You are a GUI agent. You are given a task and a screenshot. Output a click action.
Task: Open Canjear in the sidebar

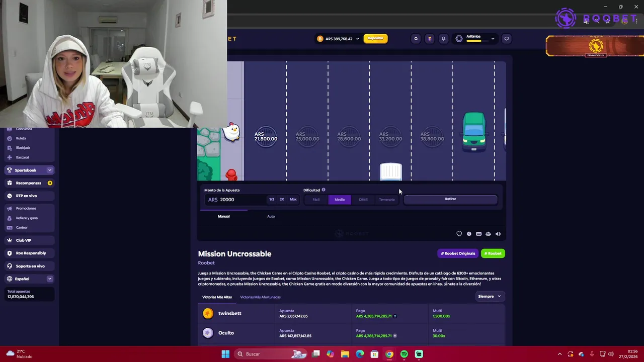[22, 227]
